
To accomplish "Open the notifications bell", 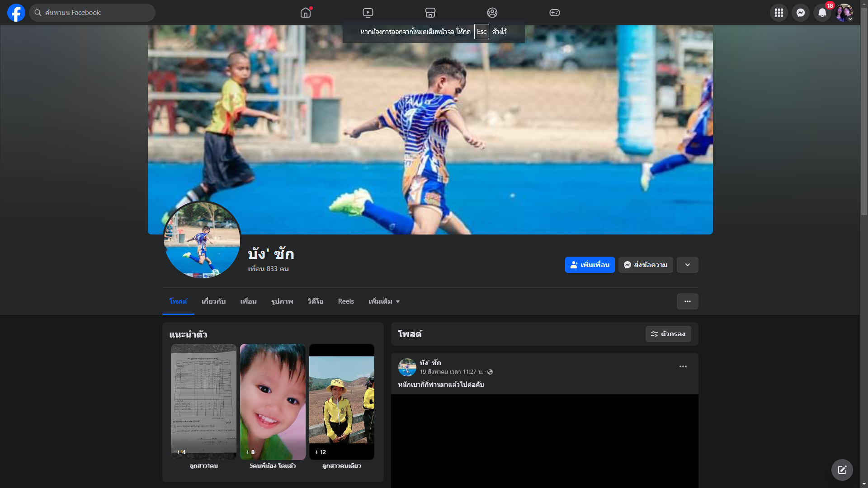I will pos(822,13).
